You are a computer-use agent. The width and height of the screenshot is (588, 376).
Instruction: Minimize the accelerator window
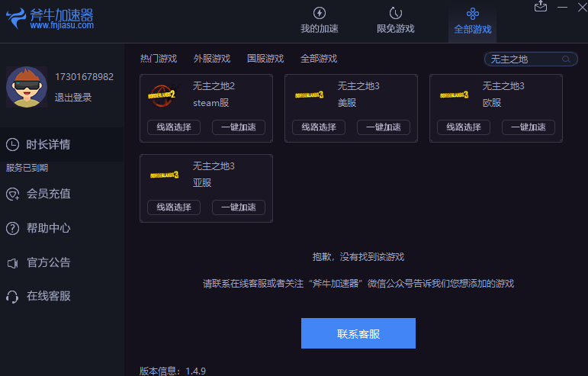(x=562, y=7)
